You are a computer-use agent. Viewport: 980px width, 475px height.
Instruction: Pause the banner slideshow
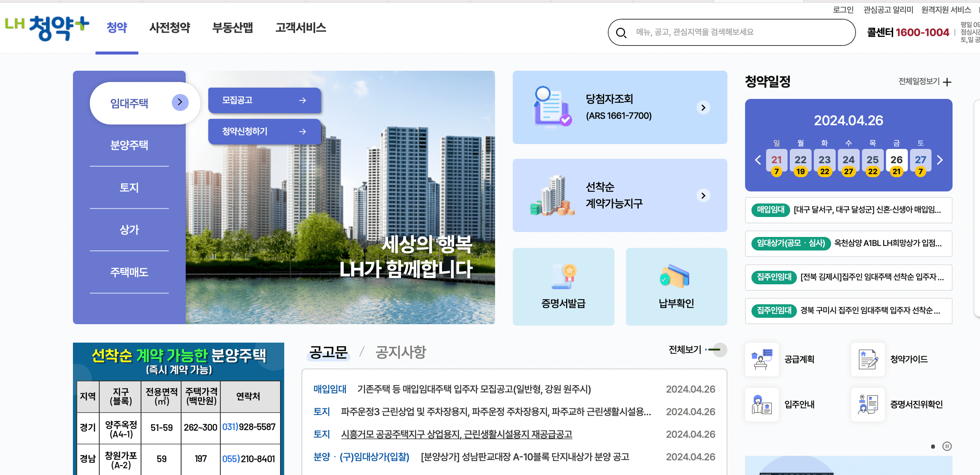click(947, 446)
